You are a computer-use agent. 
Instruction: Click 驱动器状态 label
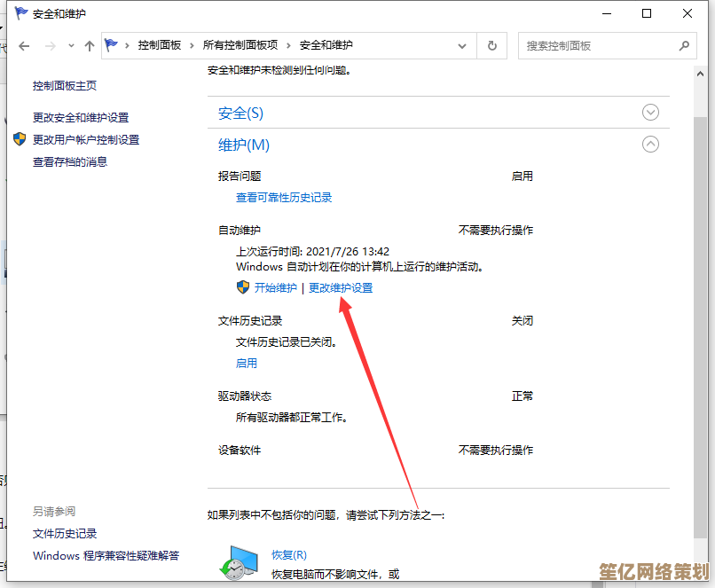[245, 396]
